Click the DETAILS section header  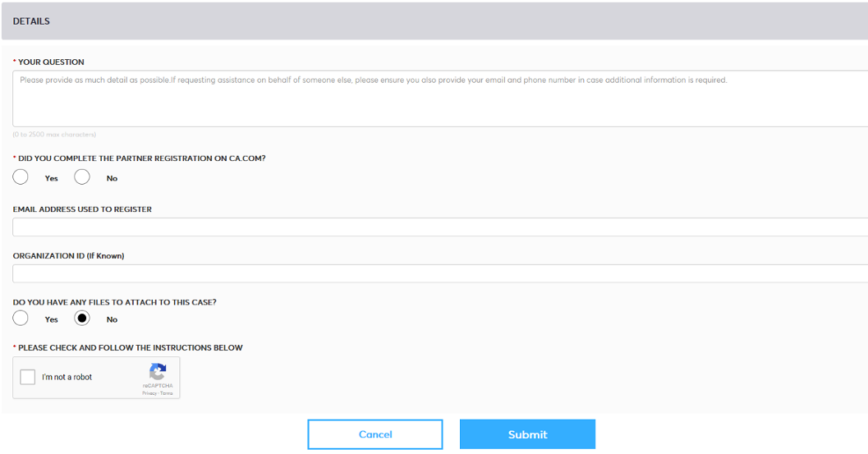tap(434, 21)
